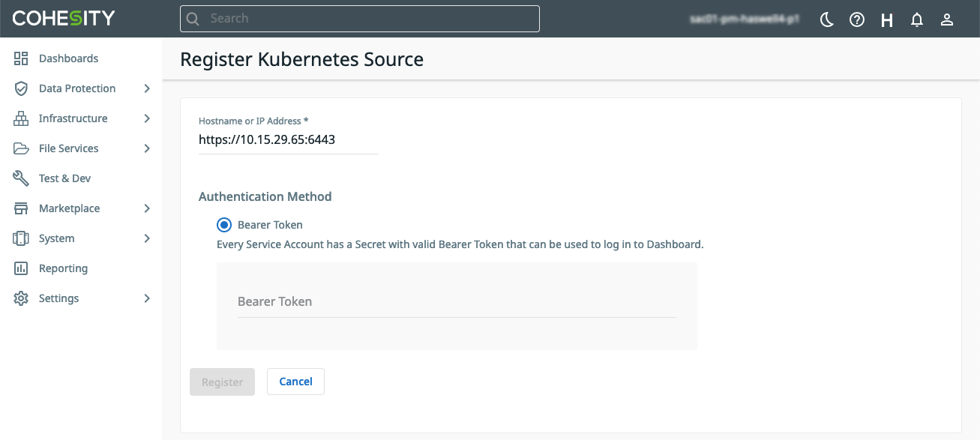Expand the File Services chevron
This screenshot has height=440, width=980.
pyautogui.click(x=147, y=148)
